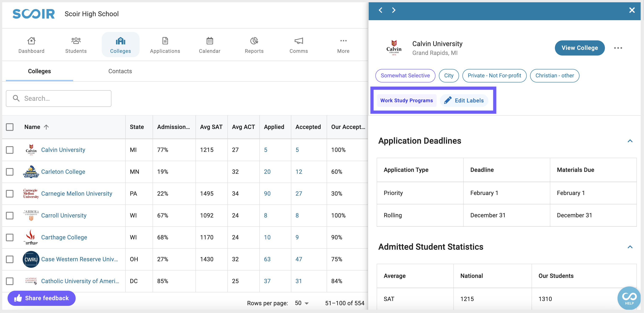Sort by the Avg SAT column header
This screenshot has height=313, width=644.
click(211, 127)
